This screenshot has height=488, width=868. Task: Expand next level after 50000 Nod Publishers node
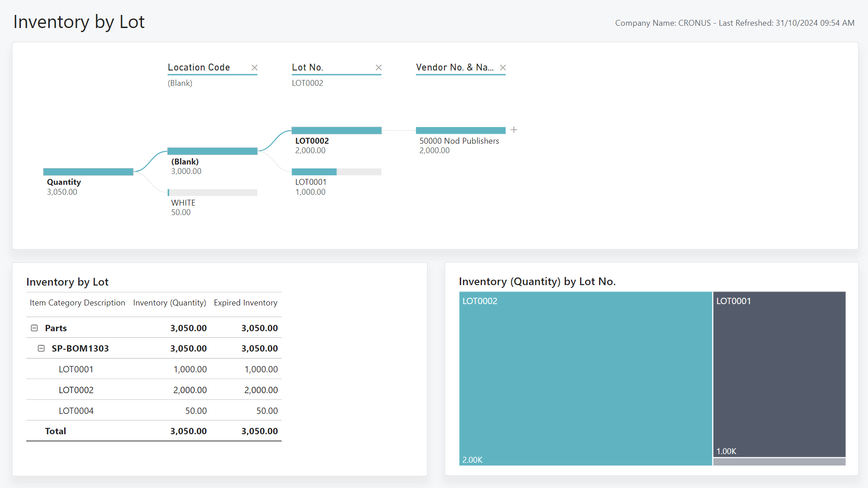coord(514,130)
